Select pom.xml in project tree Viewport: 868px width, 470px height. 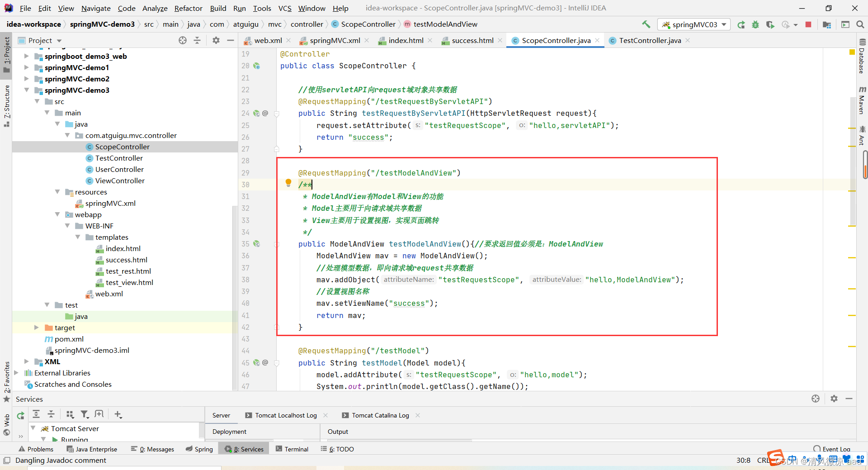tap(69, 339)
